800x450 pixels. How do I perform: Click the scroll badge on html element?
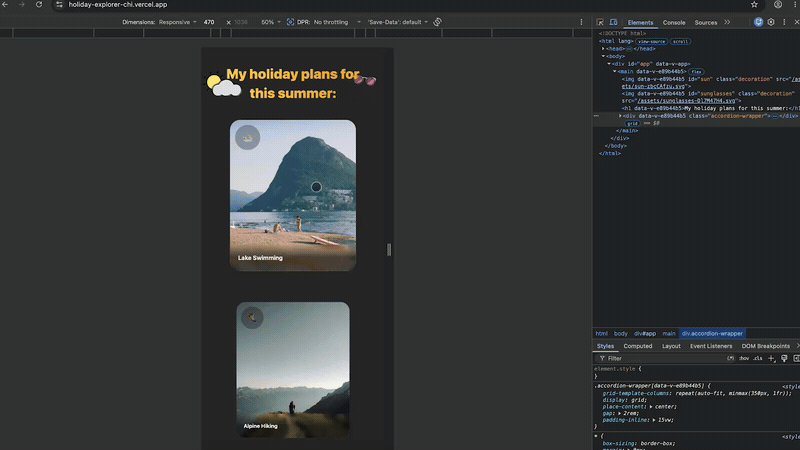click(x=680, y=41)
